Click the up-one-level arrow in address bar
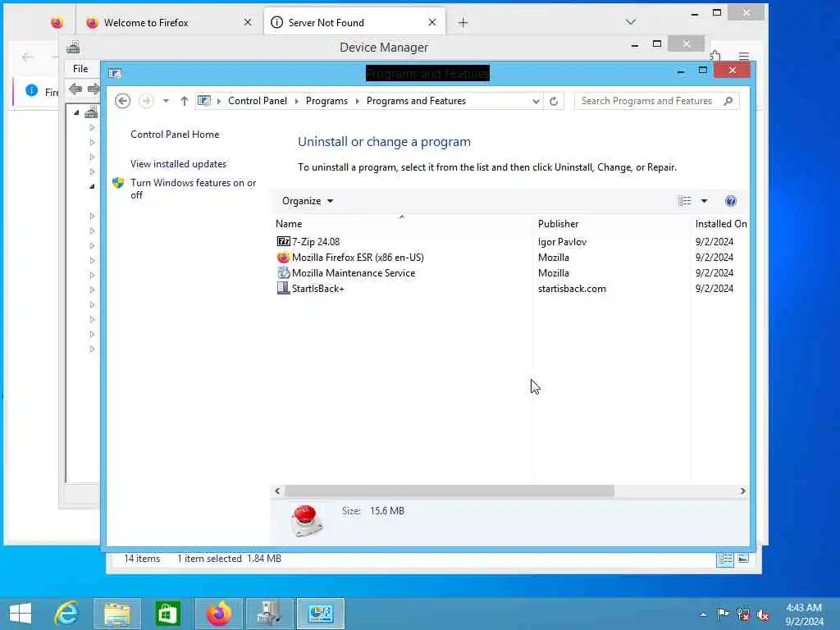This screenshot has height=630, width=840. click(x=185, y=101)
